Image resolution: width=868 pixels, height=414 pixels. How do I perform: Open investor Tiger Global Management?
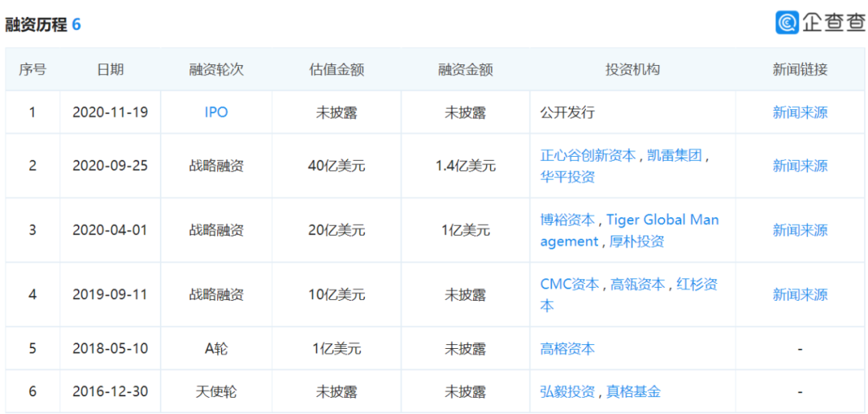[629, 230]
